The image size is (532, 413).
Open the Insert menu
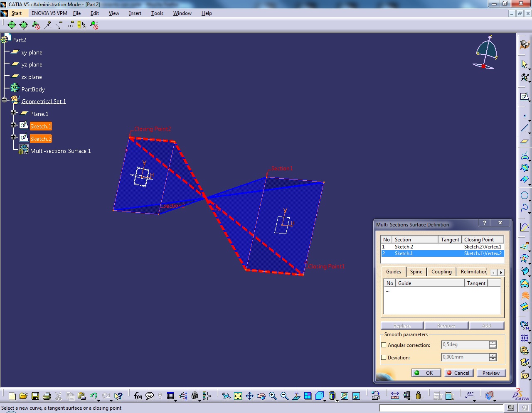pos(135,13)
